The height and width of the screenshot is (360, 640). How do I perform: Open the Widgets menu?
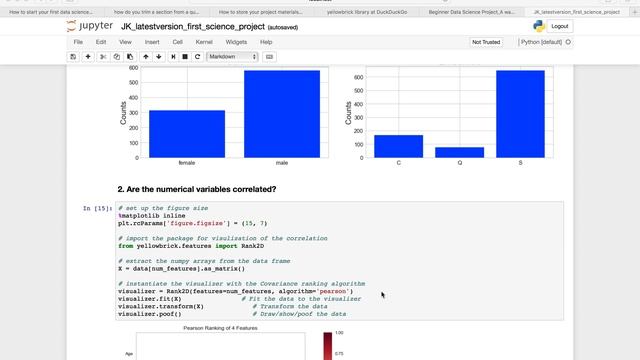pos(236,42)
